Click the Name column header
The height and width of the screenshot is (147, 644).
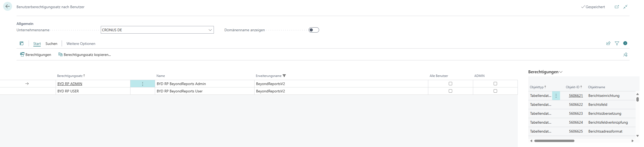click(x=161, y=76)
